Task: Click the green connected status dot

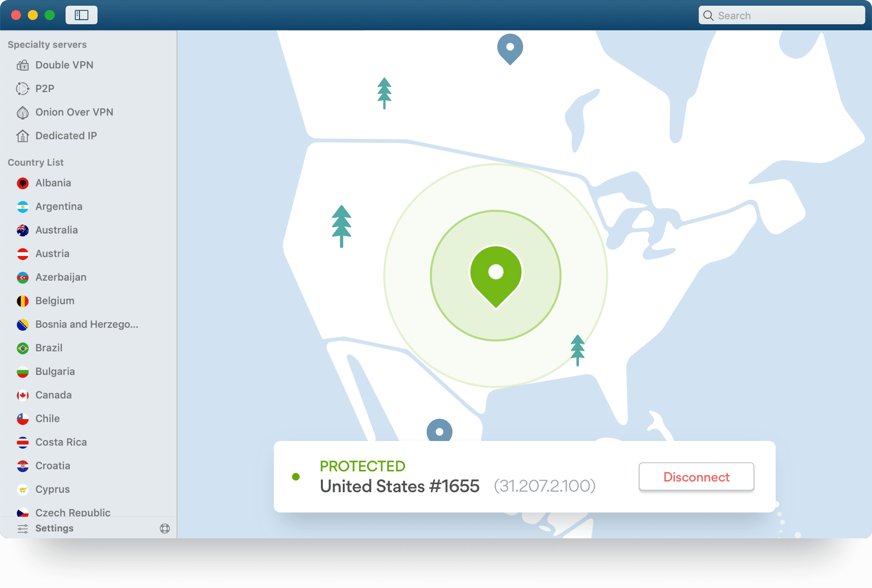Action: [296, 476]
